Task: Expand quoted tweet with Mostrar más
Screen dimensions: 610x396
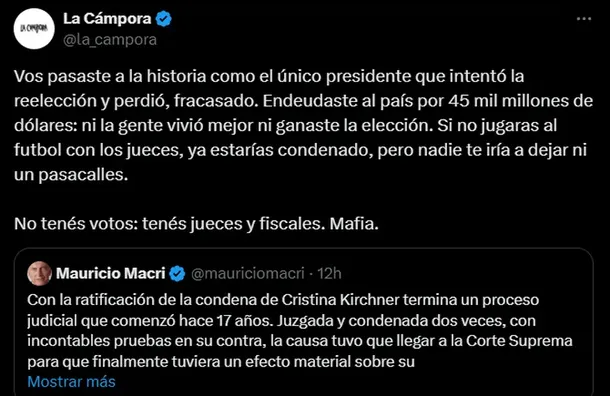Action: (72, 382)
